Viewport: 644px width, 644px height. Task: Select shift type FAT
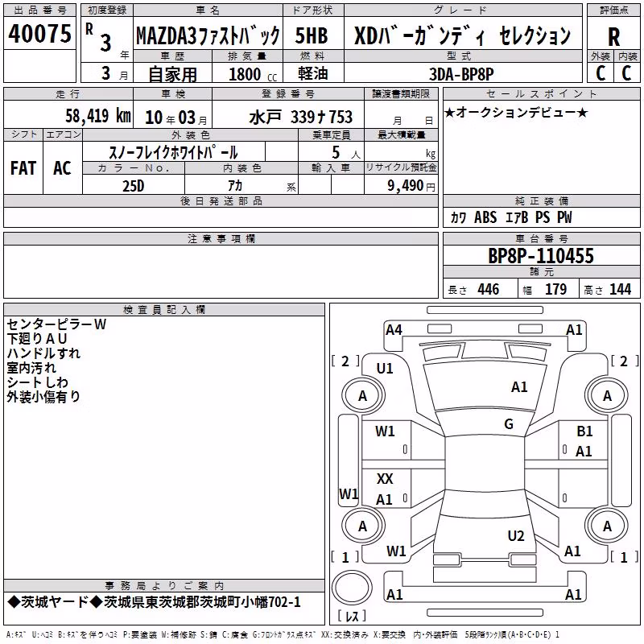point(23,168)
